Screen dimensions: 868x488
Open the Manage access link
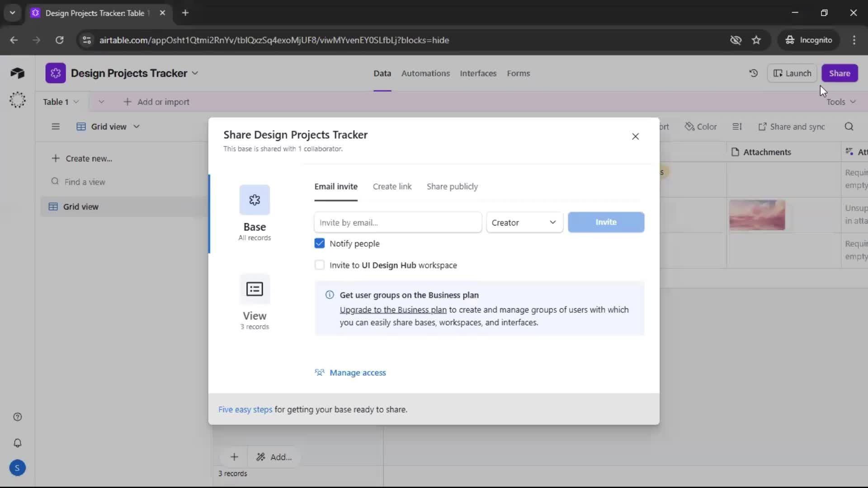[x=350, y=373]
